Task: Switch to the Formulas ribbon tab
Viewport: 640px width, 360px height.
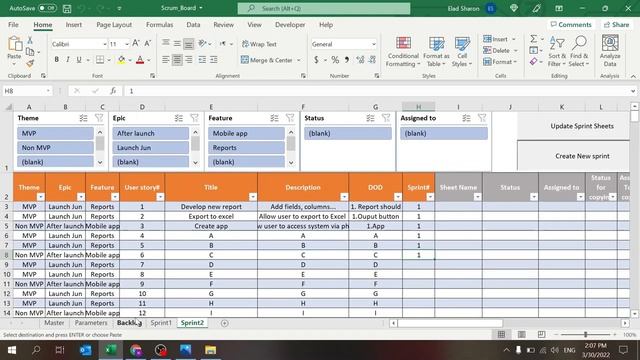Action: [x=160, y=25]
